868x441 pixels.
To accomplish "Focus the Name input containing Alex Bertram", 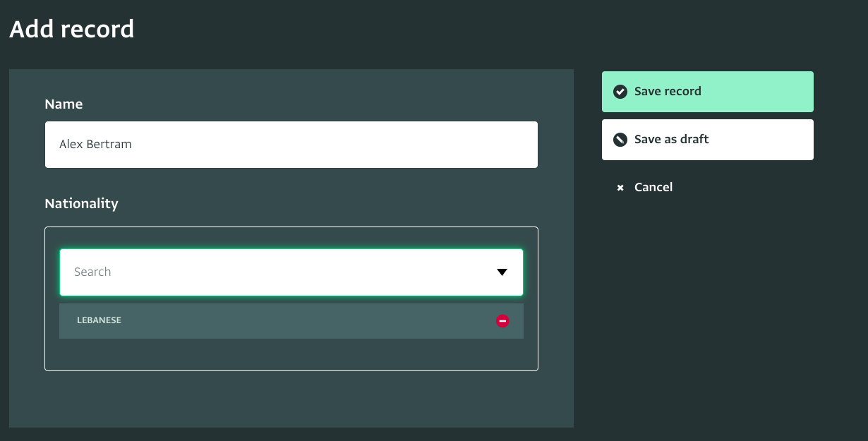I will click(x=291, y=145).
